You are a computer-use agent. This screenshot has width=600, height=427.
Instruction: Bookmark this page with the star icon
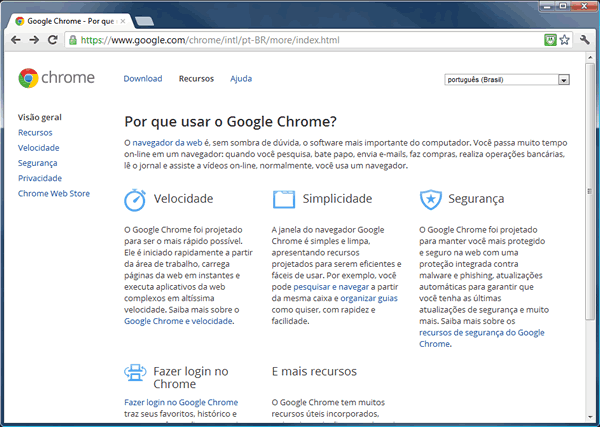(564, 40)
